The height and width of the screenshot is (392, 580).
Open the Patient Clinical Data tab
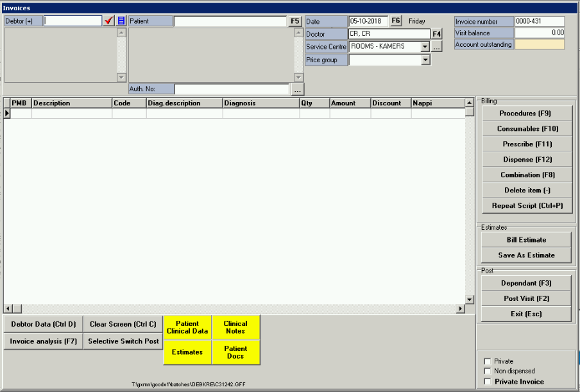187,327
